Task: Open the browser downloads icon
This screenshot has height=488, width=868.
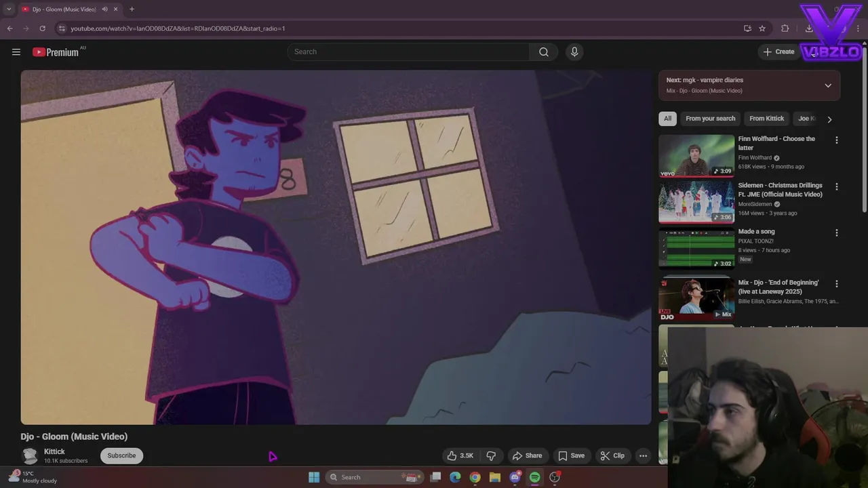Action: [x=809, y=28]
